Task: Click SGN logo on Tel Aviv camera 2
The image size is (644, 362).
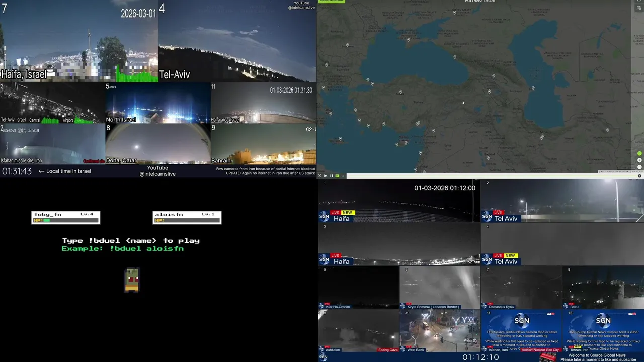Action: pyautogui.click(x=487, y=217)
